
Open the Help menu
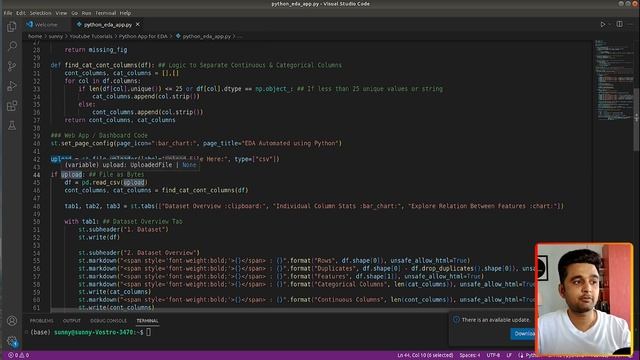125,13
